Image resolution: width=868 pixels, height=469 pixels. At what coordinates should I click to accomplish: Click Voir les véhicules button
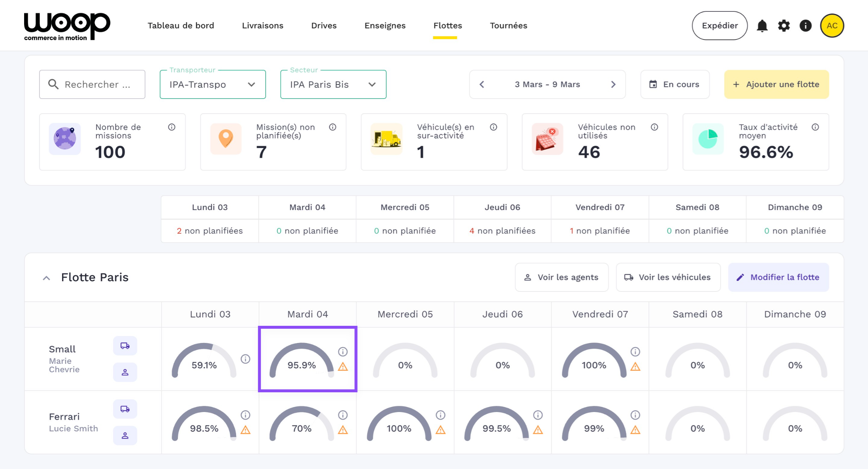point(668,277)
